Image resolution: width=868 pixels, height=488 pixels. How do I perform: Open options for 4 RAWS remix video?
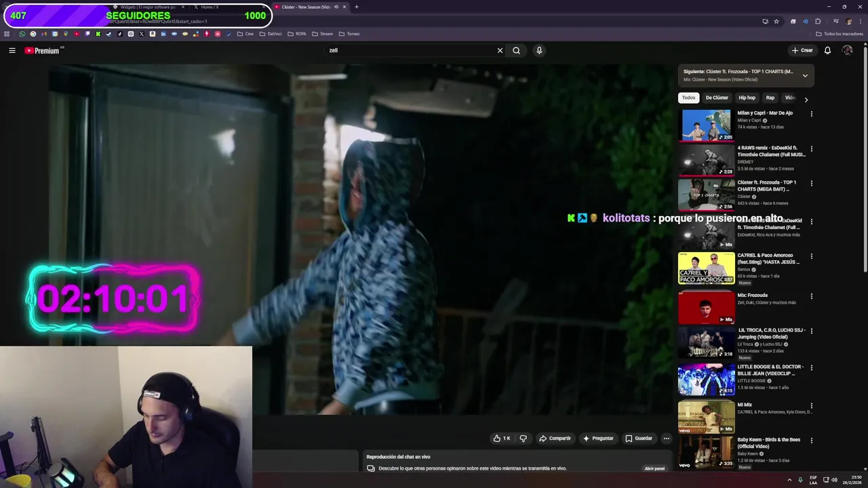point(811,148)
